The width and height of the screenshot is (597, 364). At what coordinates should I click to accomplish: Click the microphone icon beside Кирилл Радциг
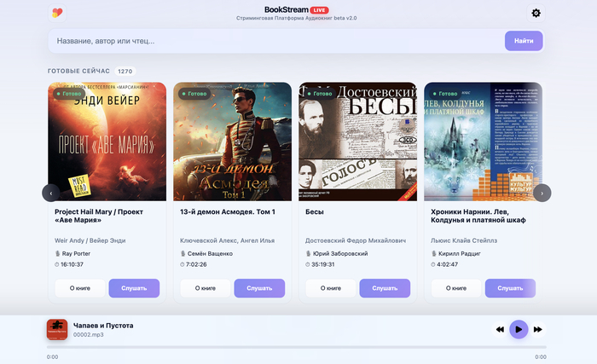(433, 253)
